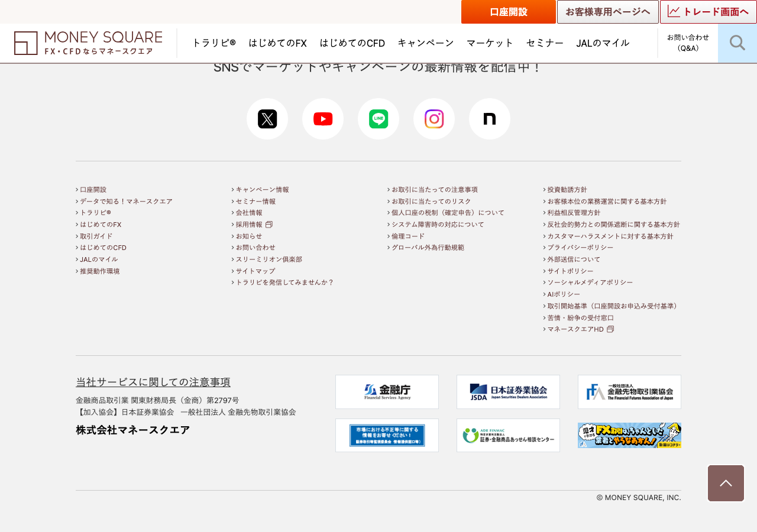Click the 口座開設 orange button

(509, 12)
